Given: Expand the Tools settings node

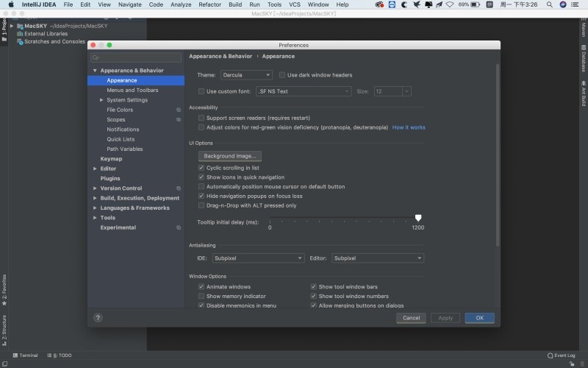Looking at the screenshot, I should [x=95, y=217].
